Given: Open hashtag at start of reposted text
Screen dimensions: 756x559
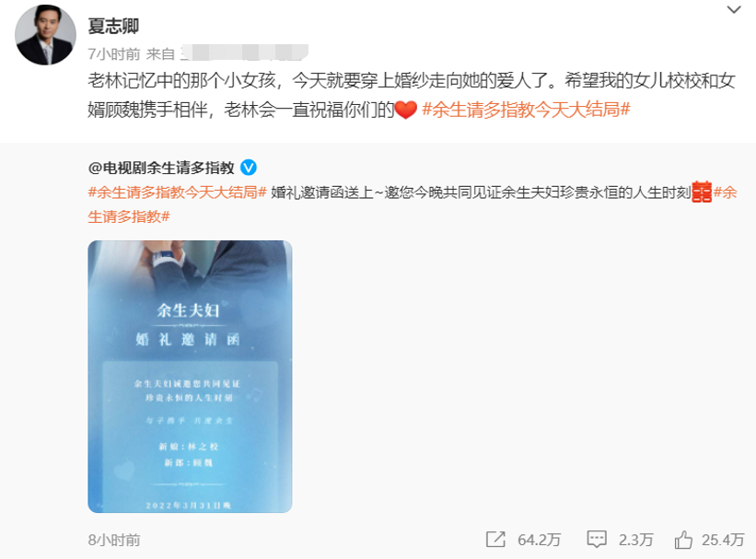Looking at the screenshot, I should click(x=177, y=192).
